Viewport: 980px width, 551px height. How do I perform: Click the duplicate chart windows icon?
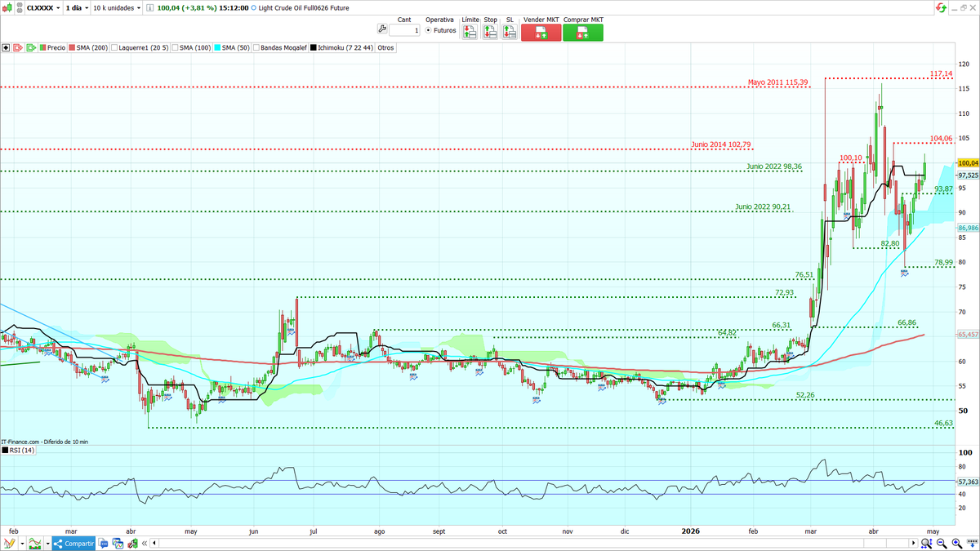(x=117, y=544)
